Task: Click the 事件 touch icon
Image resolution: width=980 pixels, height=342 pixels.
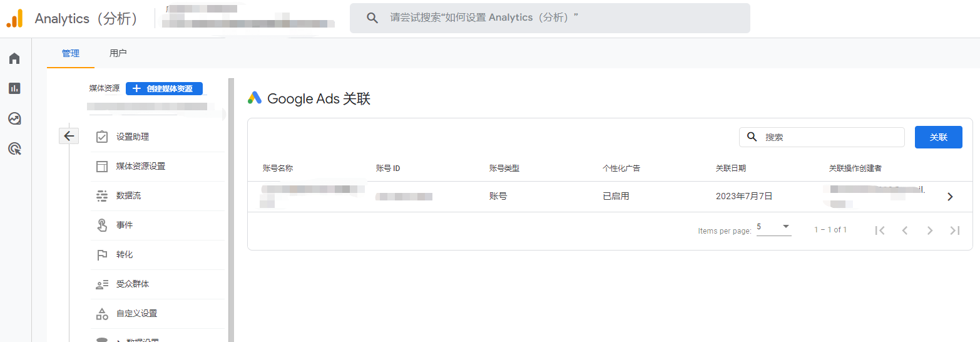Action: click(x=102, y=225)
